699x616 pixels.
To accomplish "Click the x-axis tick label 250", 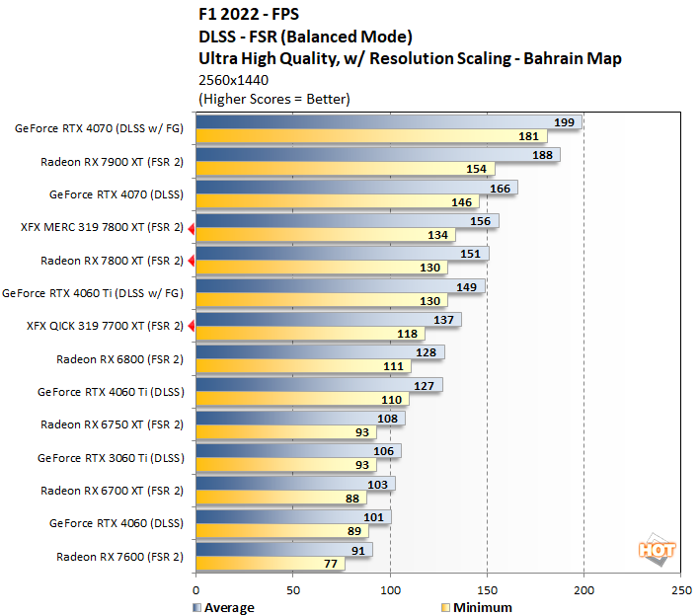I will 681,590.
